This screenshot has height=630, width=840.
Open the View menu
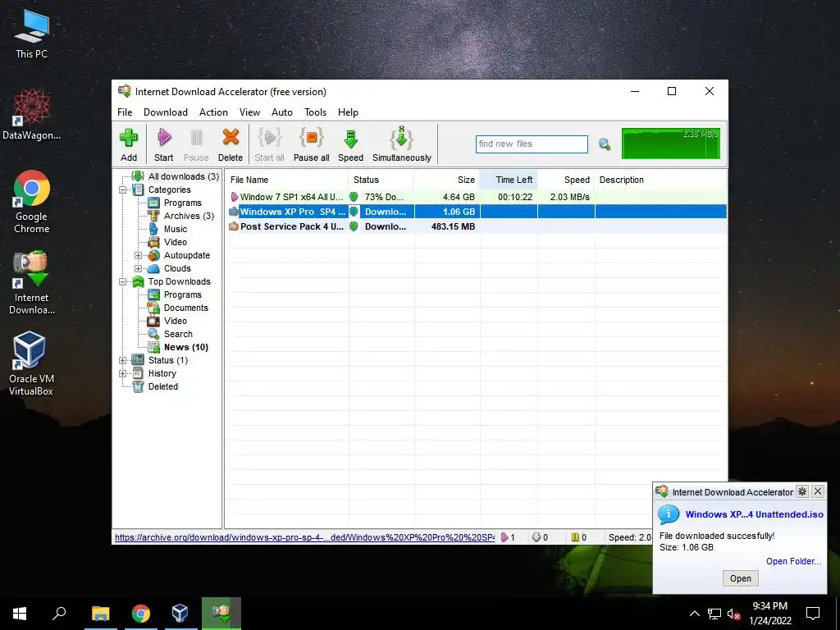point(249,112)
